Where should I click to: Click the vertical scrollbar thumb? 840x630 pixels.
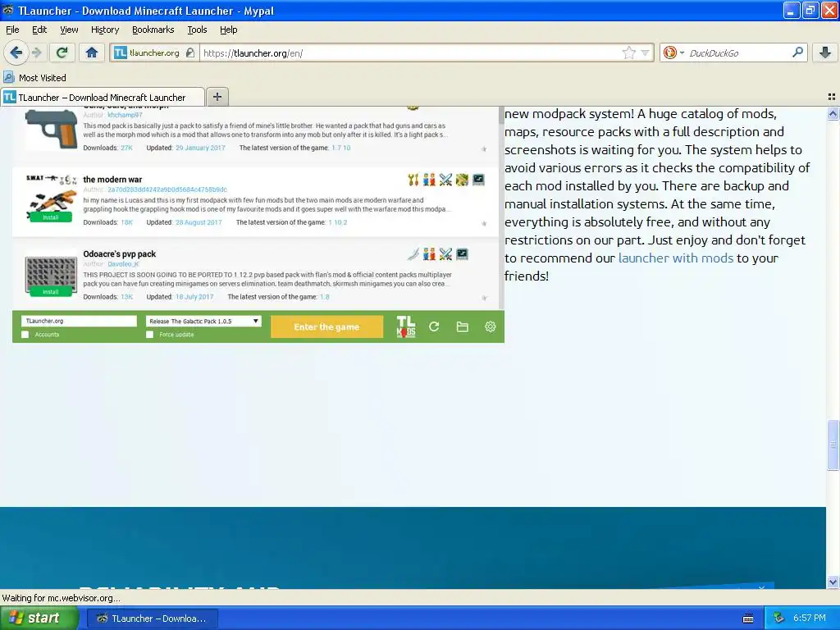coord(833,445)
